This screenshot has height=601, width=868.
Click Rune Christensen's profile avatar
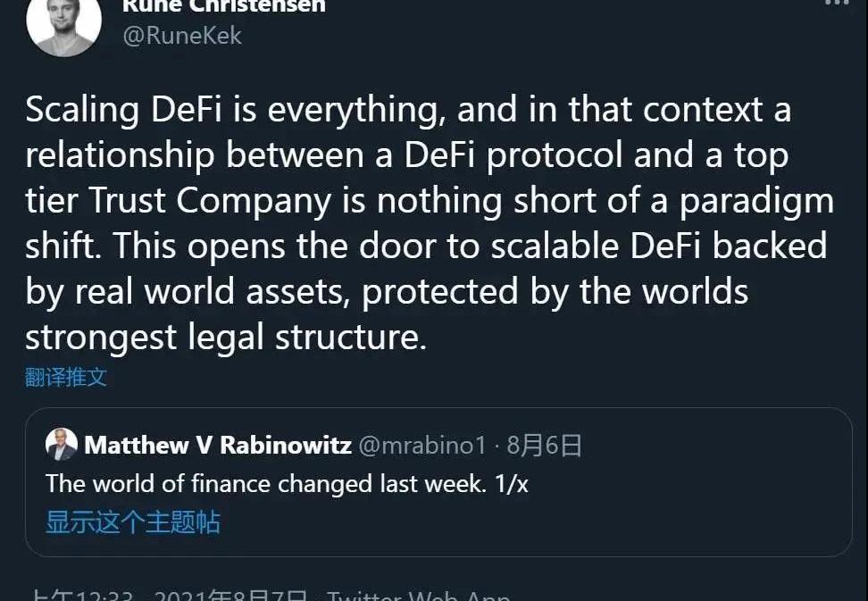(x=63, y=20)
